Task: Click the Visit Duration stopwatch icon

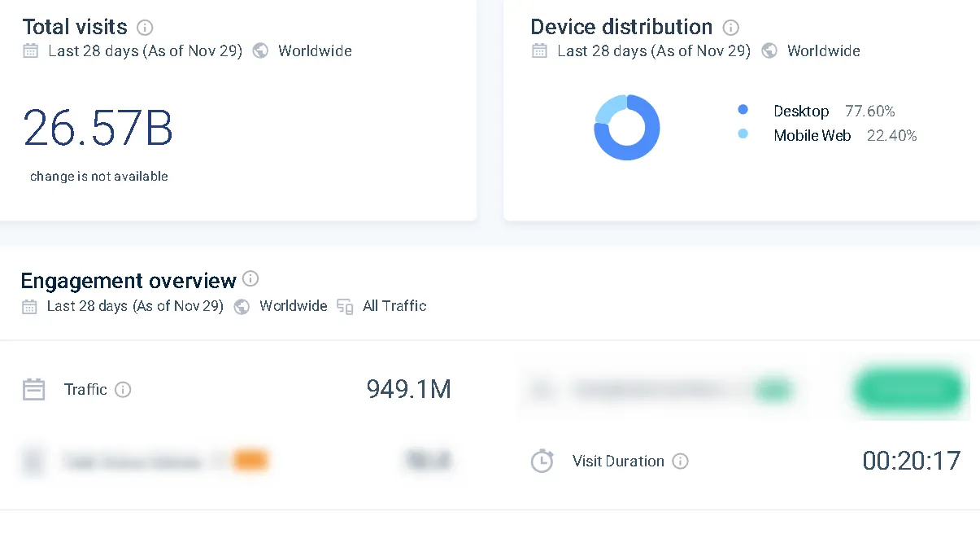Action: 542,462
